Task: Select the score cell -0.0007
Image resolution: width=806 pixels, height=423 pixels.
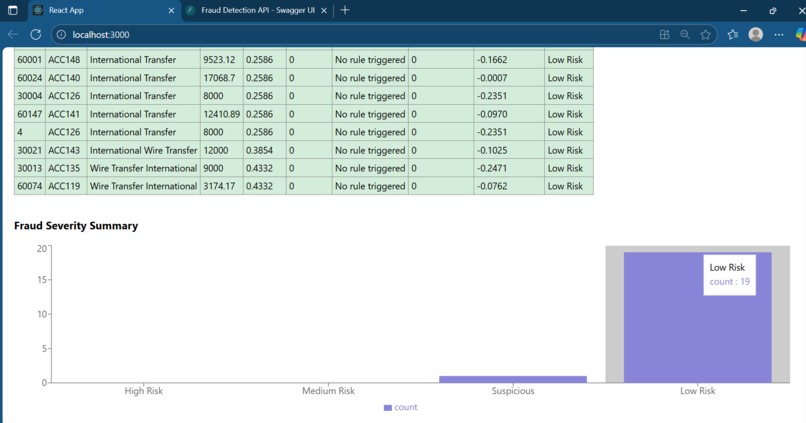Action: tap(509, 78)
